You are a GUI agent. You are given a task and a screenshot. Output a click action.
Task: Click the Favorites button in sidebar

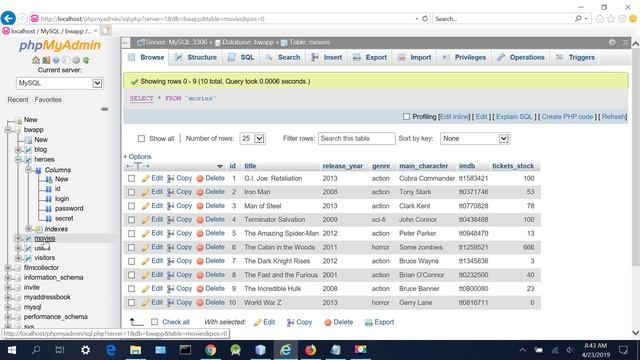point(48,100)
